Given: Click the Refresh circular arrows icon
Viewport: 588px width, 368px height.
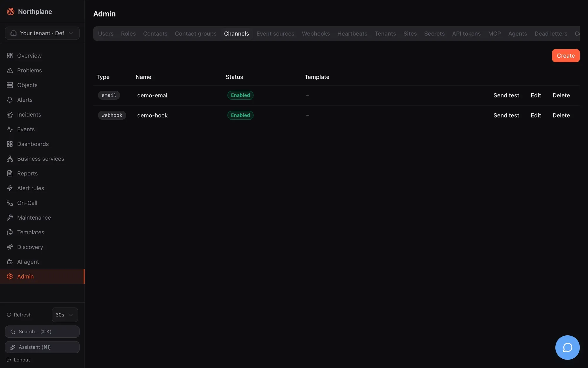Looking at the screenshot, I should (9, 315).
